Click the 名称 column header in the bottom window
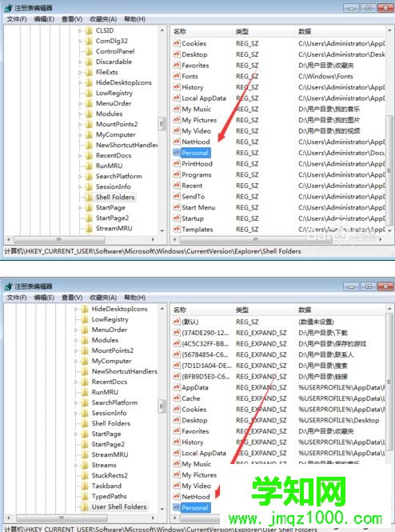 point(180,310)
